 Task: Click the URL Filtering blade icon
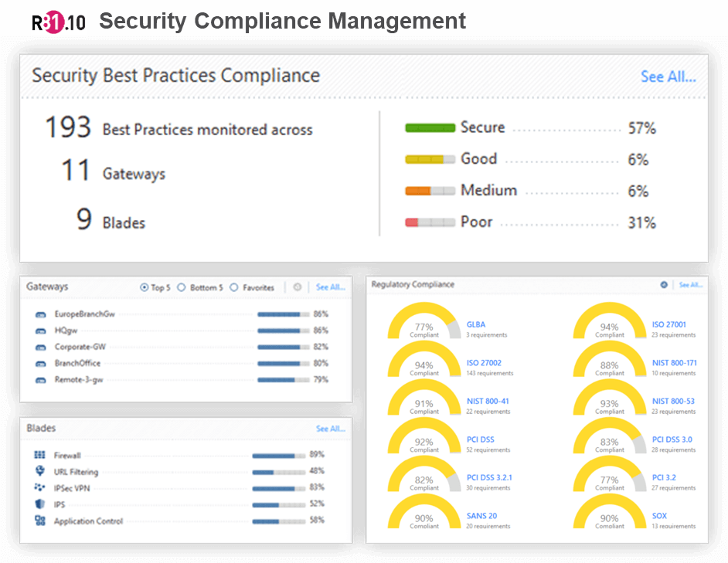click(x=40, y=471)
